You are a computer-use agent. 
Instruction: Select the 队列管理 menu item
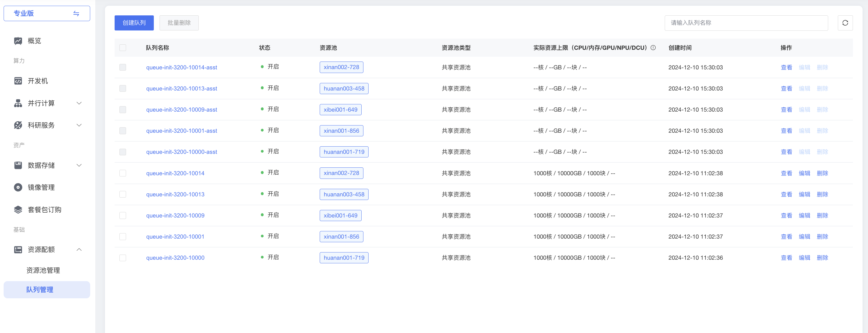click(40, 290)
